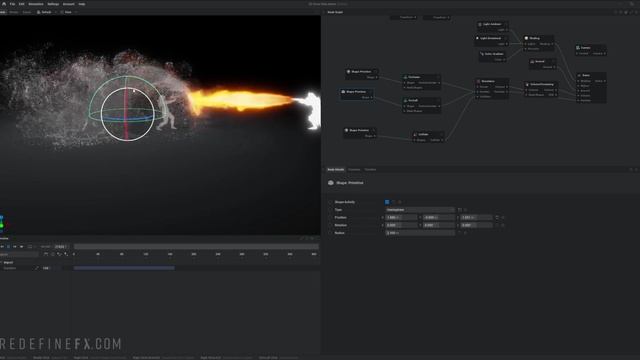The image size is (640, 360).
Task: Click the Rotation Z value field
Action: pos(477,225)
